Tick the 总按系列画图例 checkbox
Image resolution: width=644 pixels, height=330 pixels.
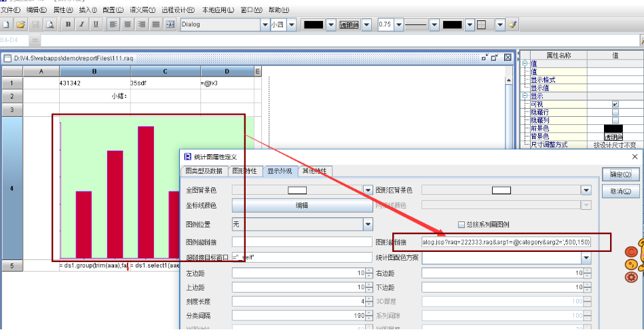pyautogui.click(x=461, y=224)
